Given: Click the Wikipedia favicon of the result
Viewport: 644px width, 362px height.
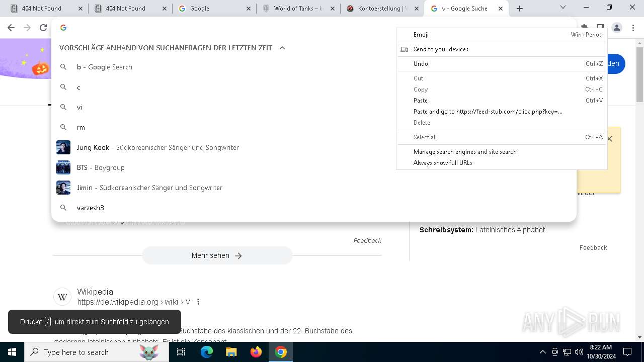Looking at the screenshot, I should coord(62,297).
